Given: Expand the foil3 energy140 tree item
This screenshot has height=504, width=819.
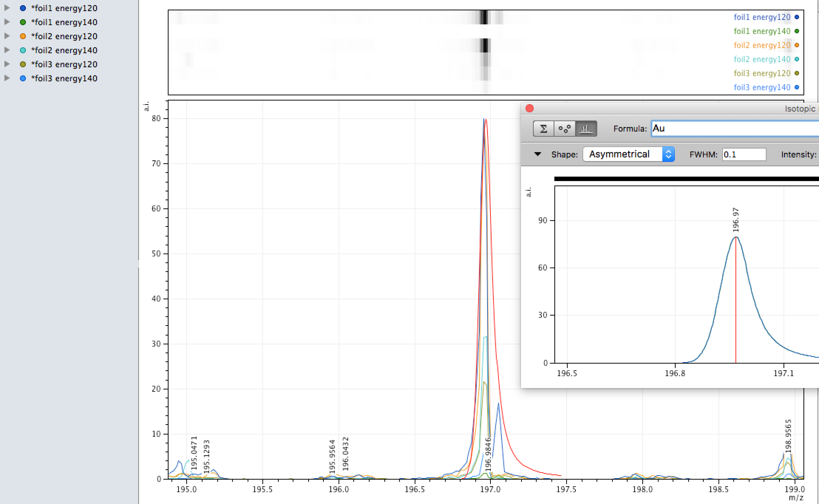Looking at the screenshot, I should pos(7,78).
